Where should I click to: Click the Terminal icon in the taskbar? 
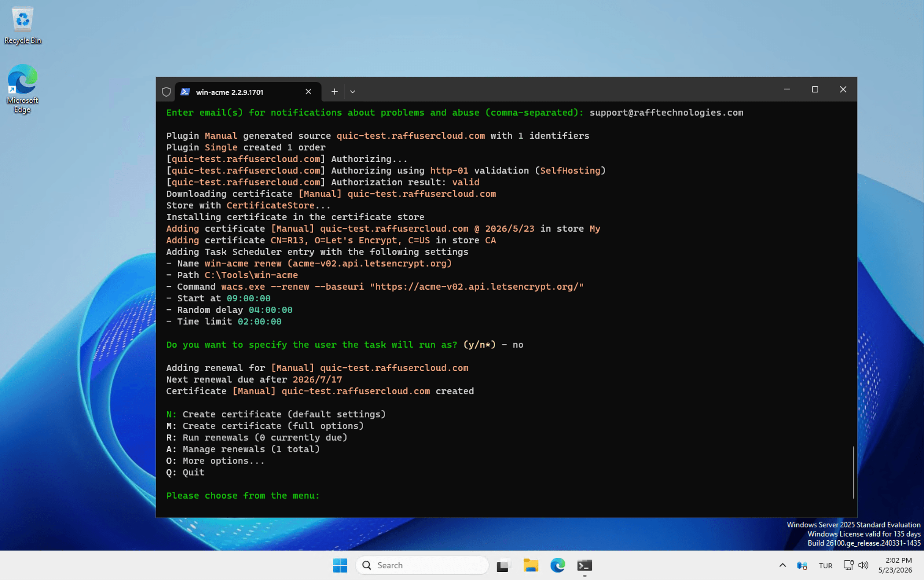585,565
